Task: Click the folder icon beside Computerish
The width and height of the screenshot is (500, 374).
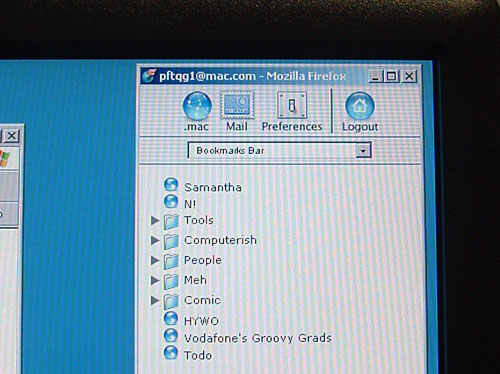Action: tap(171, 241)
